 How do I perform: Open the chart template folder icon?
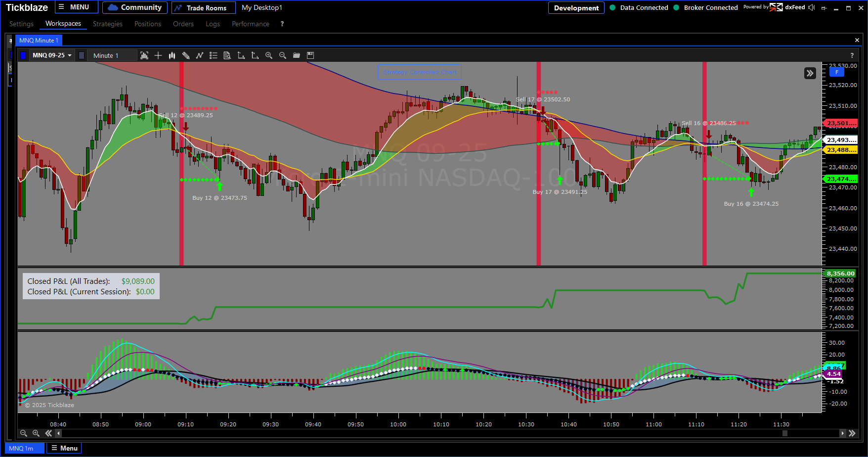tap(297, 55)
